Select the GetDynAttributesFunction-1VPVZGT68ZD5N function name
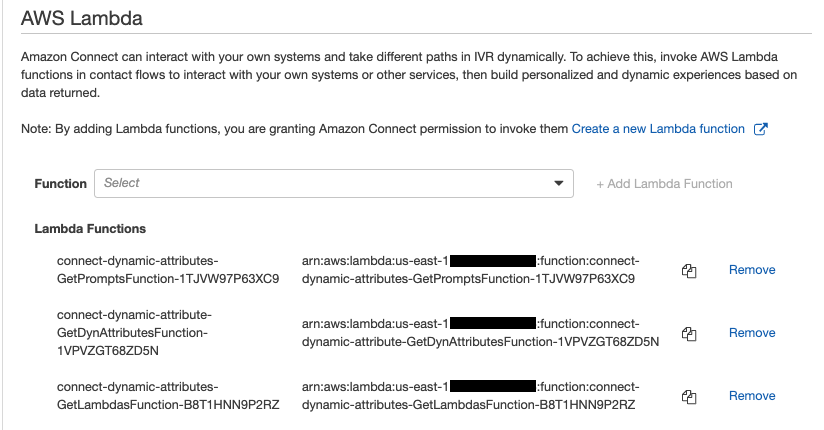This screenshot has height=430, width=824. [x=135, y=333]
